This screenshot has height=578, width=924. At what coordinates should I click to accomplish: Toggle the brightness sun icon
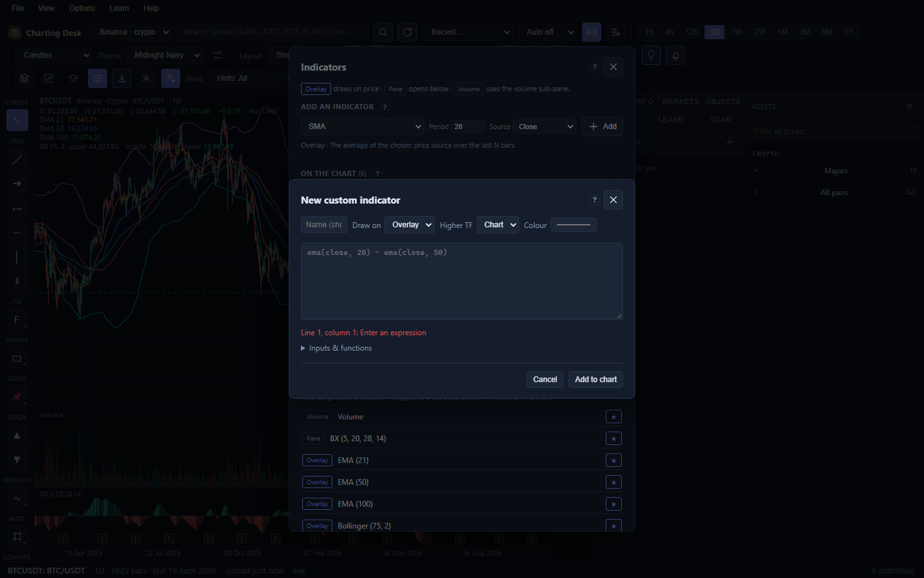coord(146,78)
